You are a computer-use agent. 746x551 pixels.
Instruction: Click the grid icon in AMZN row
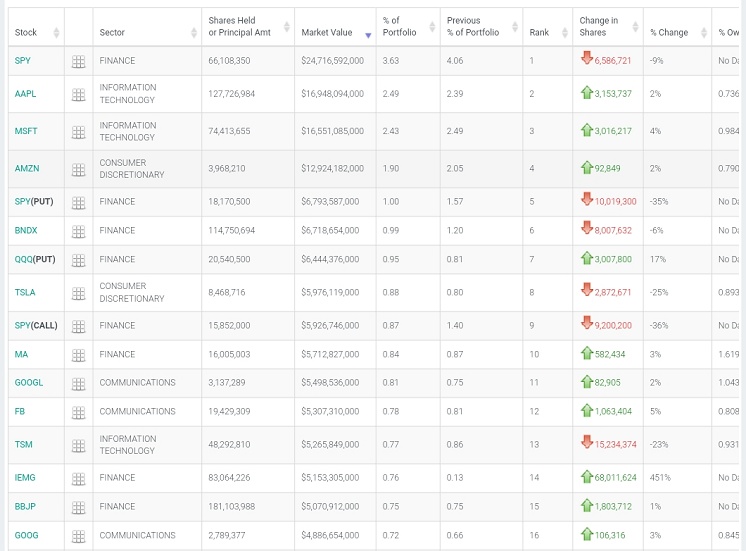pyautogui.click(x=78, y=168)
